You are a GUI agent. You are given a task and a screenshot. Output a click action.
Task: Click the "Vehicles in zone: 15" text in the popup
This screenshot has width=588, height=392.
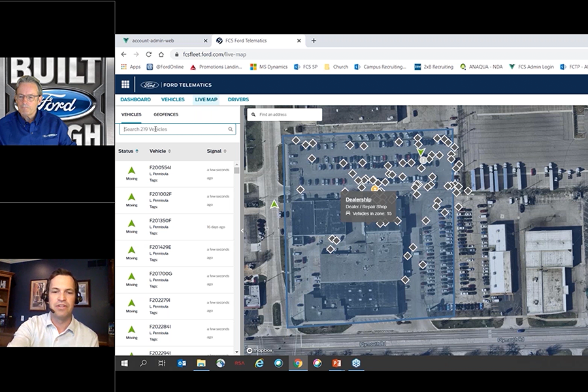pyautogui.click(x=372, y=214)
